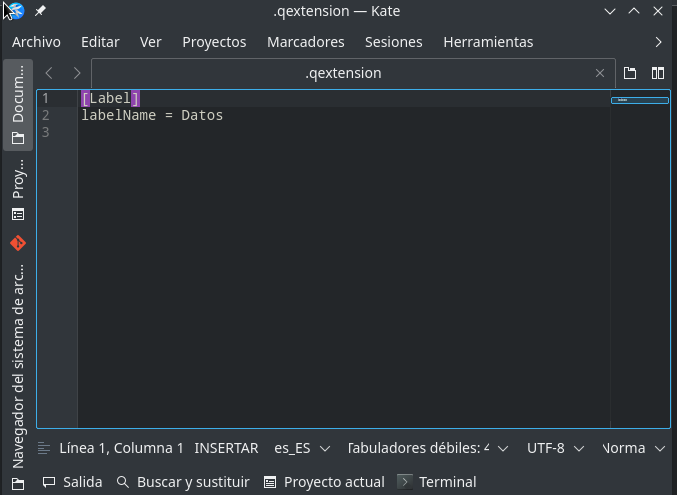The height and width of the screenshot is (495, 677).
Task: Open the Buscar y sustituir panel
Action: (x=183, y=482)
